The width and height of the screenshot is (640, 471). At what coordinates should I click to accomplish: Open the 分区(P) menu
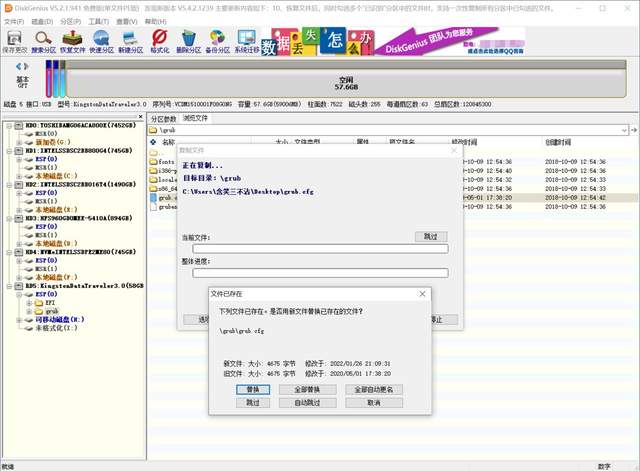71,21
